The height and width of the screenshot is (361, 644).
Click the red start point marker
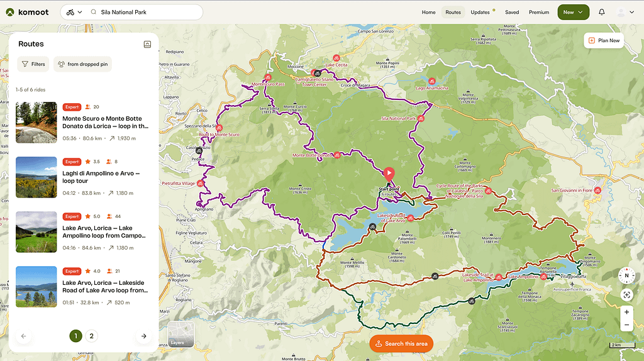[x=389, y=173]
